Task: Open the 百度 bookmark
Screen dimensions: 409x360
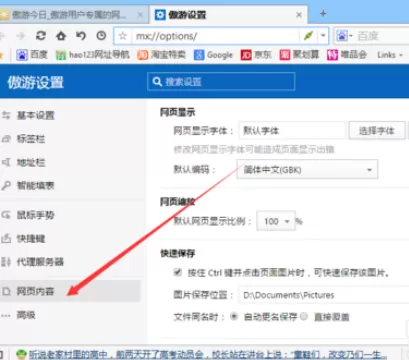Action: pyautogui.click(x=32, y=55)
